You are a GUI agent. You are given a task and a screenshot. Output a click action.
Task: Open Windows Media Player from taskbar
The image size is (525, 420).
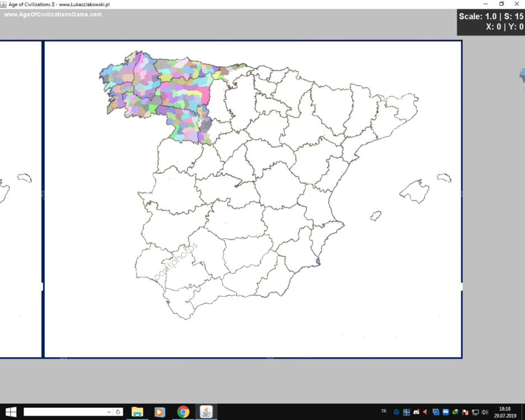[160, 412]
